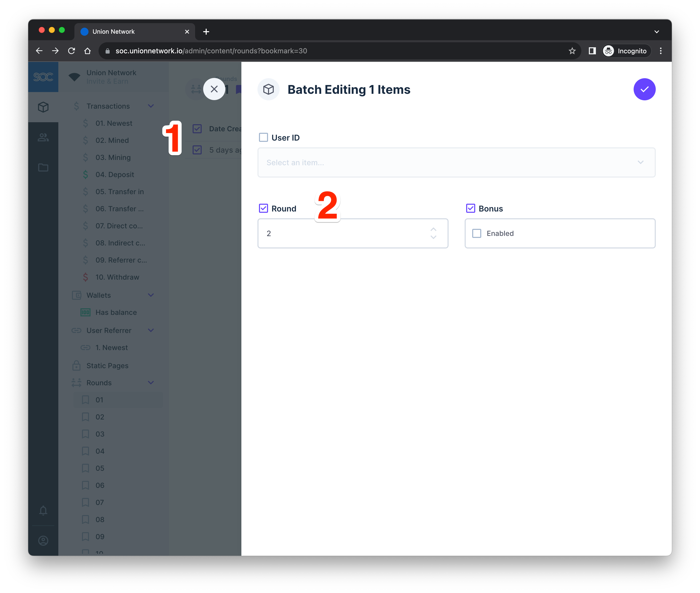This screenshot has height=593, width=700.
Task: Select the people icon in the sidebar rail
Action: (43, 137)
